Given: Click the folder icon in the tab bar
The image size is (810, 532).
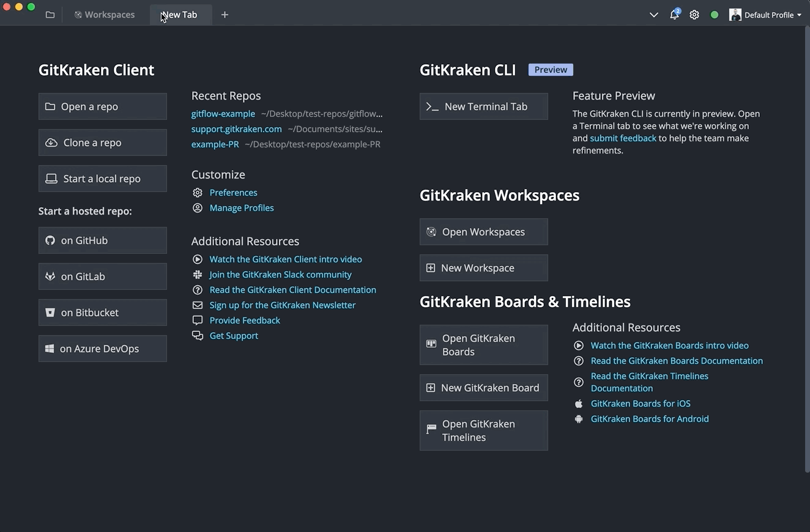Looking at the screenshot, I should (50, 15).
